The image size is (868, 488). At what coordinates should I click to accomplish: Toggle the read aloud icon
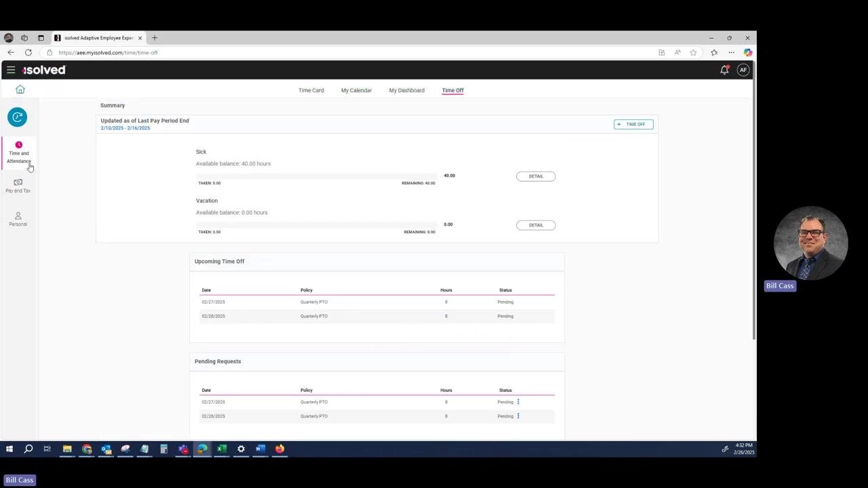click(677, 52)
